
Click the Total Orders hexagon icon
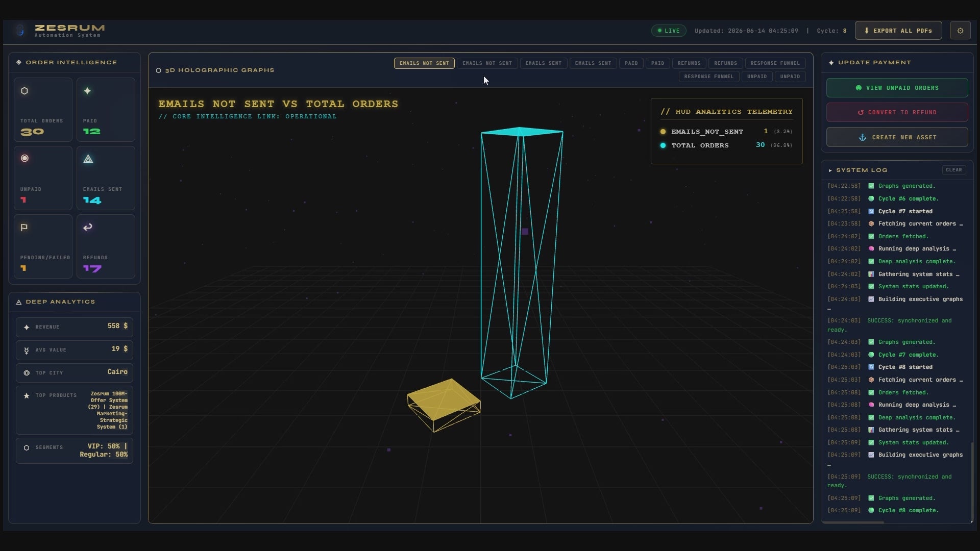coord(24,91)
